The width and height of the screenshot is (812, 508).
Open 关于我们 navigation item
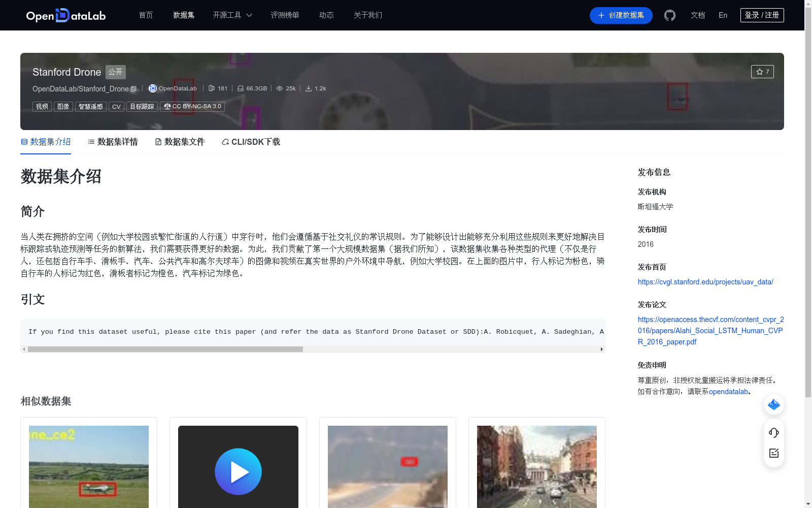click(x=368, y=15)
